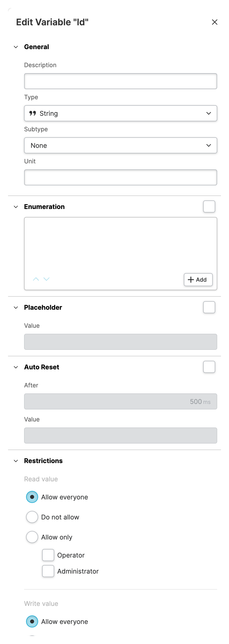Click the Description input field
The image size is (229, 644).
[x=120, y=81]
